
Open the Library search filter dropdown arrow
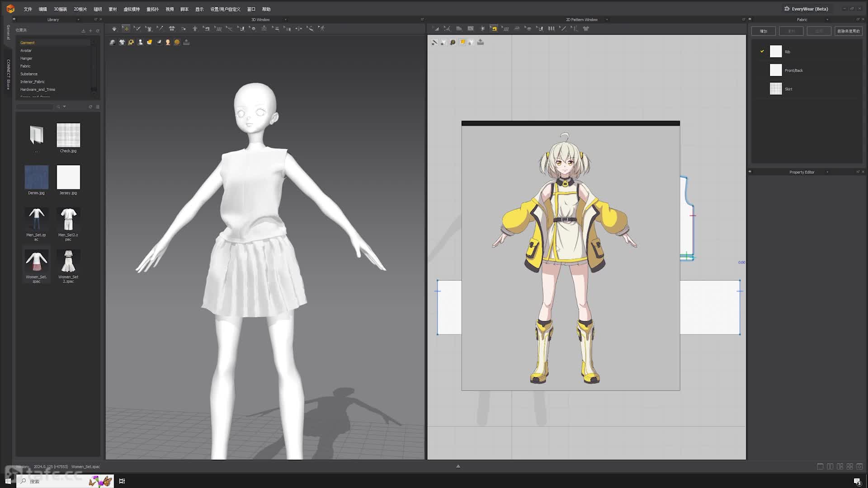(64, 107)
